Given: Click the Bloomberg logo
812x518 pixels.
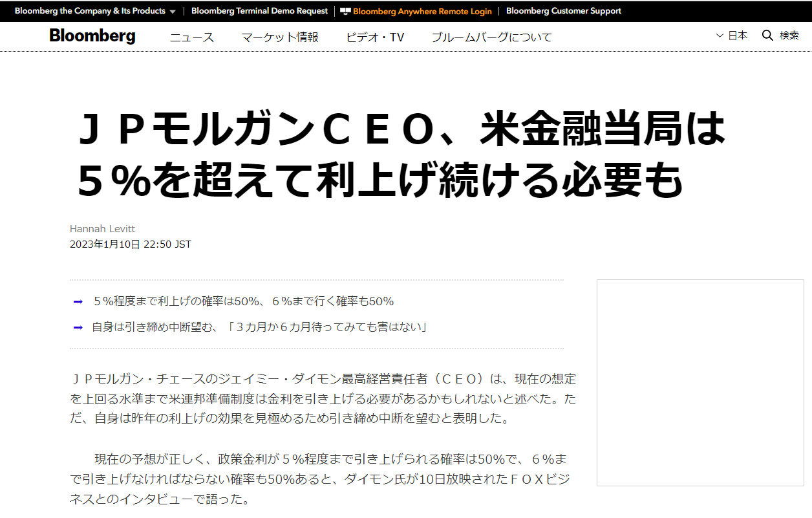Looking at the screenshot, I should click(92, 36).
